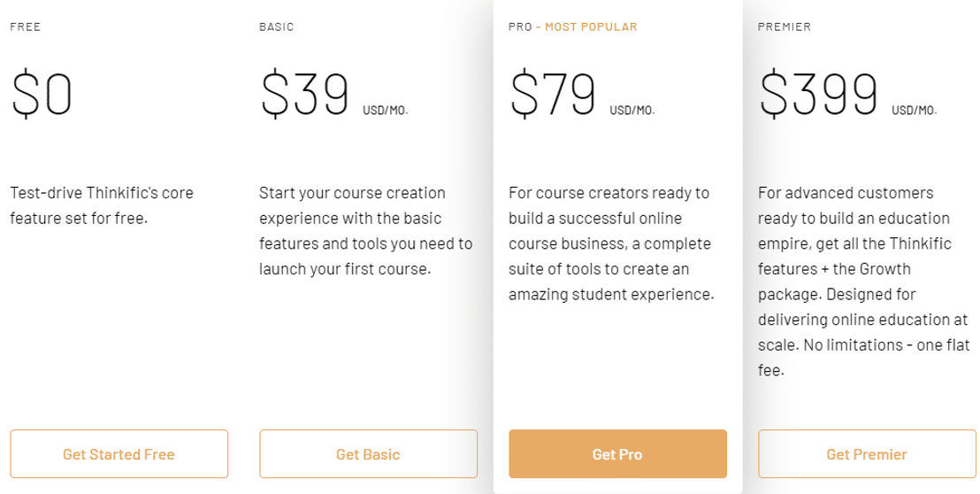Click the FREE plan heading

pos(26,27)
